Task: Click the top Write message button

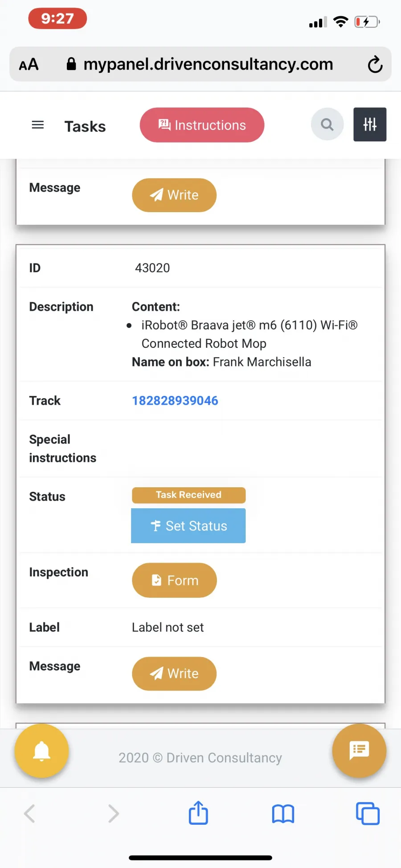Action: click(x=174, y=195)
